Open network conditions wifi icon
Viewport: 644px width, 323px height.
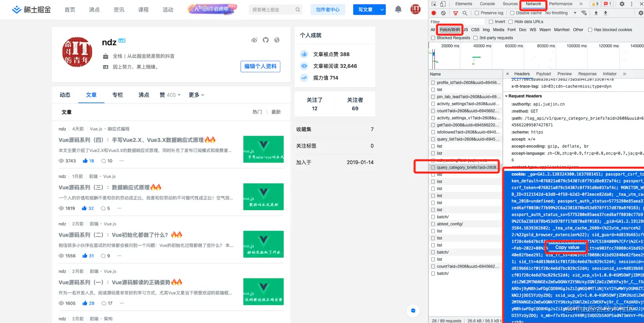click(x=584, y=13)
